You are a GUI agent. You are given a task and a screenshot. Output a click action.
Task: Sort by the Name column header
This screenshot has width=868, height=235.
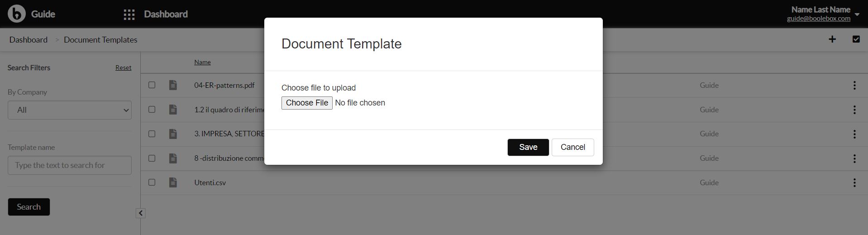(202, 62)
